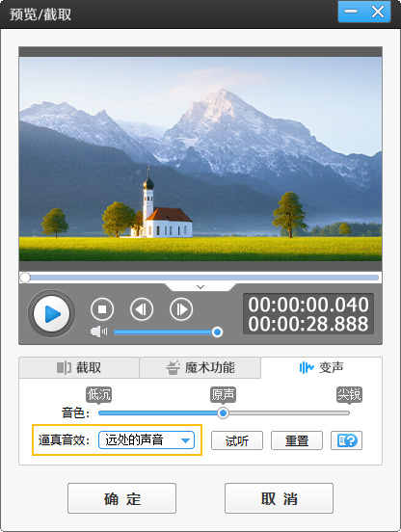This screenshot has width=401, height=532.
Task: Click the 重置 reset button
Action: click(297, 440)
